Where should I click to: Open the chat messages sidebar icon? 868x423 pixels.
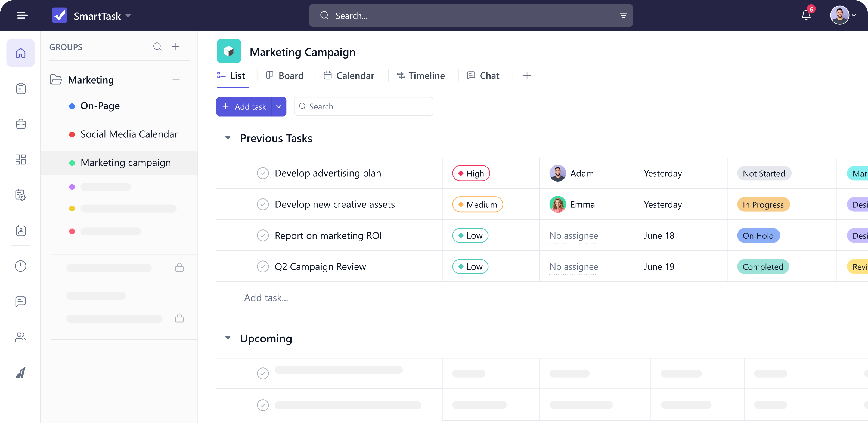pyautogui.click(x=21, y=302)
